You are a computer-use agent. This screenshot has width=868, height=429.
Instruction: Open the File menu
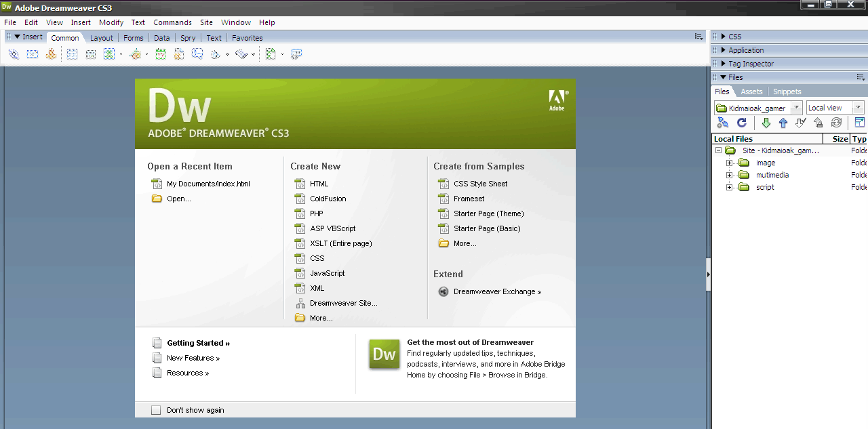click(10, 22)
